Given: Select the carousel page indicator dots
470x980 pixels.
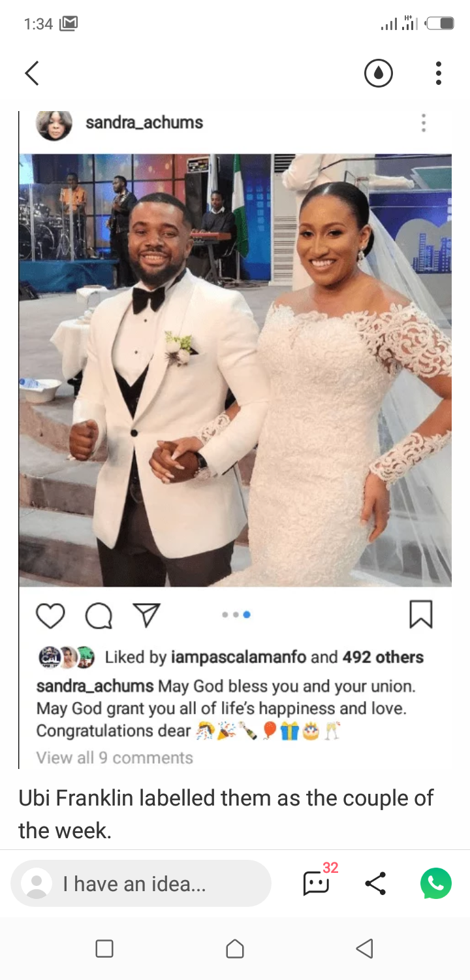Looking at the screenshot, I should pyautogui.click(x=236, y=615).
